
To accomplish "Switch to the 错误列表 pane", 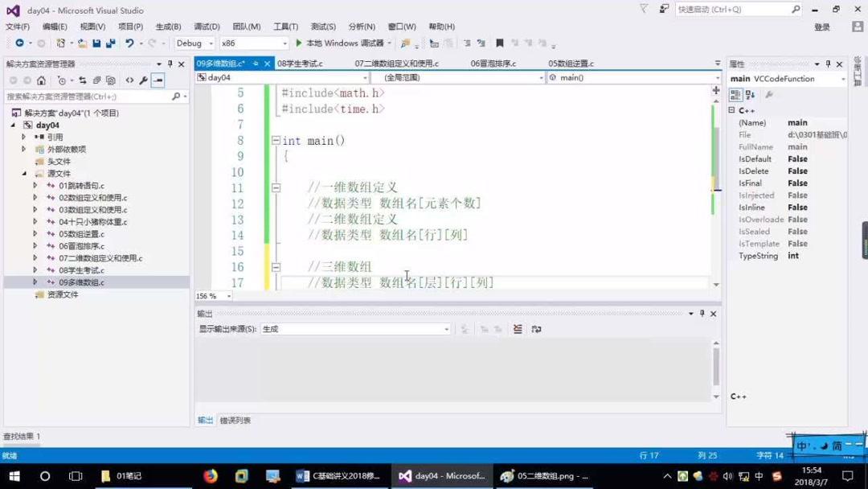I will tap(234, 419).
